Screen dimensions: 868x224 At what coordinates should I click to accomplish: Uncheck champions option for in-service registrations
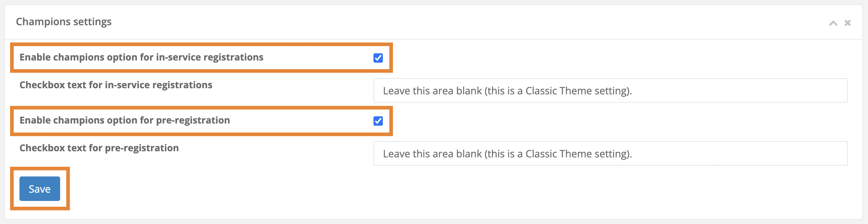(378, 58)
